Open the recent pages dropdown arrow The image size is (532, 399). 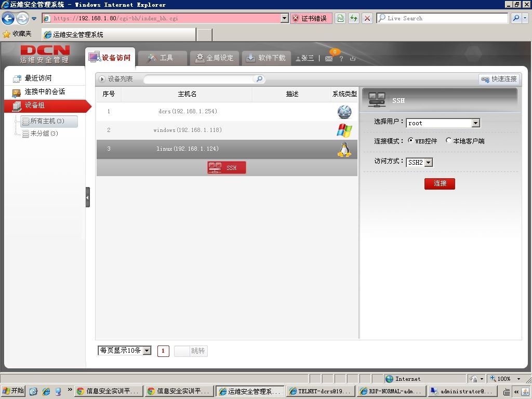coord(34,19)
